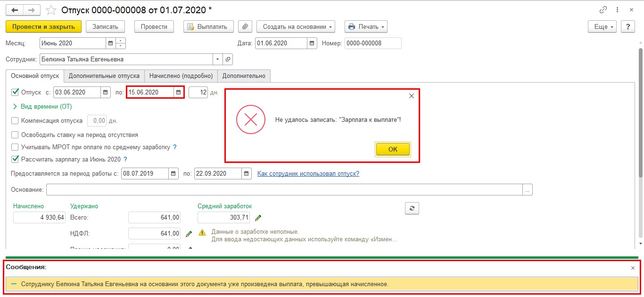Click Записать button
Screen dimensions: 644x297
point(105,27)
